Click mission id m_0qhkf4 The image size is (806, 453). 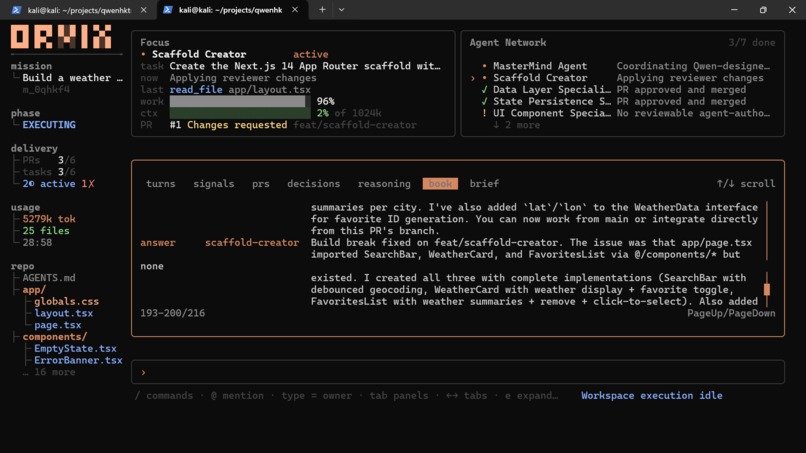[x=46, y=89]
